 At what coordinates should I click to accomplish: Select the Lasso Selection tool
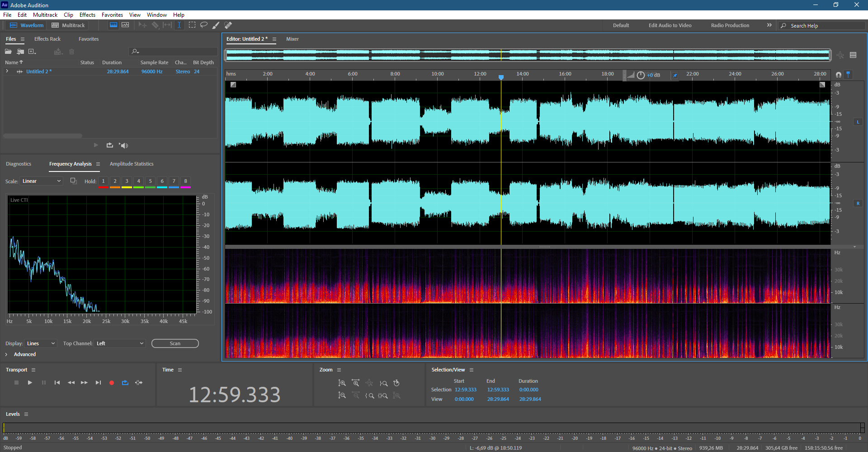coord(204,25)
